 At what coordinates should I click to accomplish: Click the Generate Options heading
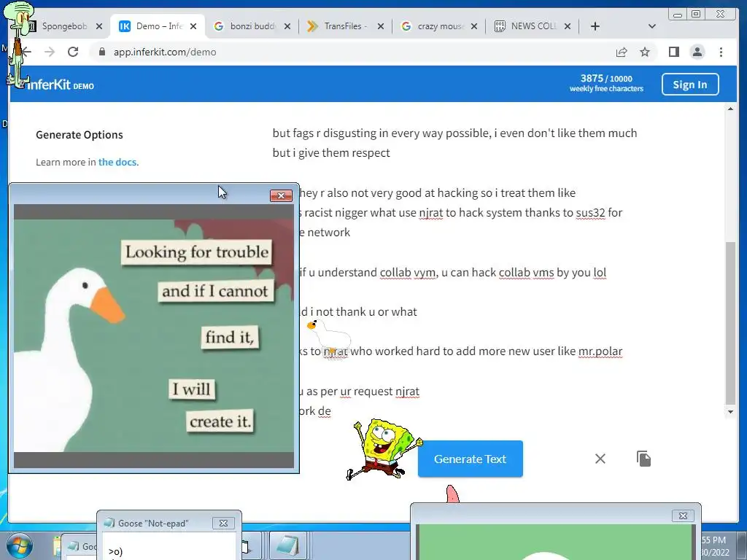coord(79,135)
